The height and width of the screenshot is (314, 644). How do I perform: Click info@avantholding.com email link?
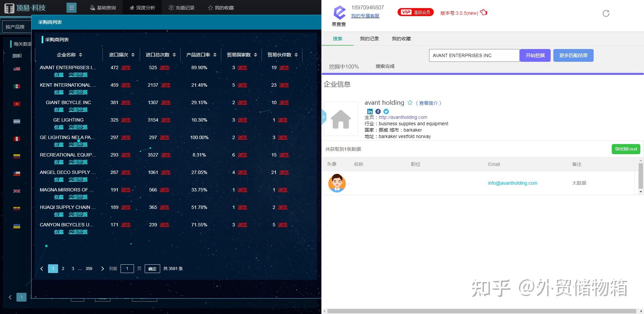click(512, 183)
